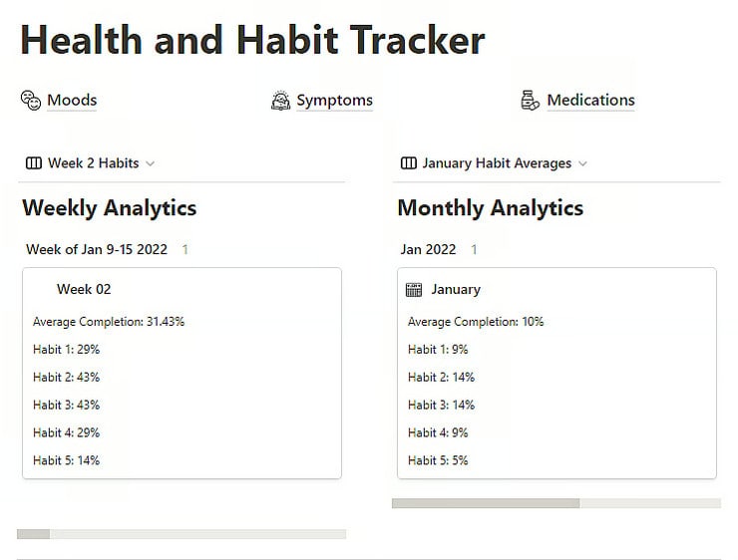The width and height of the screenshot is (738, 560).
Task: Open the Symptoms page link
Action: 335,101
